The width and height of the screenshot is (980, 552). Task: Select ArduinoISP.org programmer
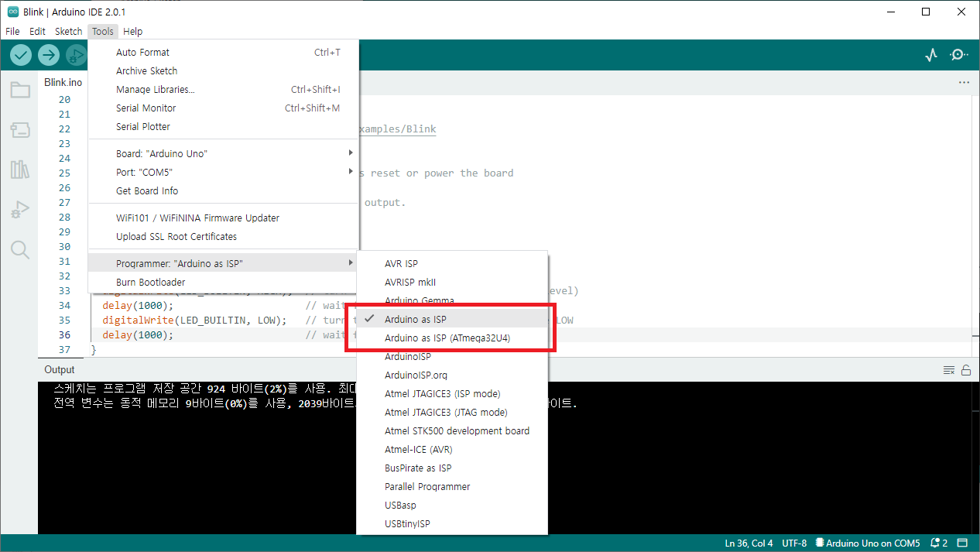coord(452,375)
